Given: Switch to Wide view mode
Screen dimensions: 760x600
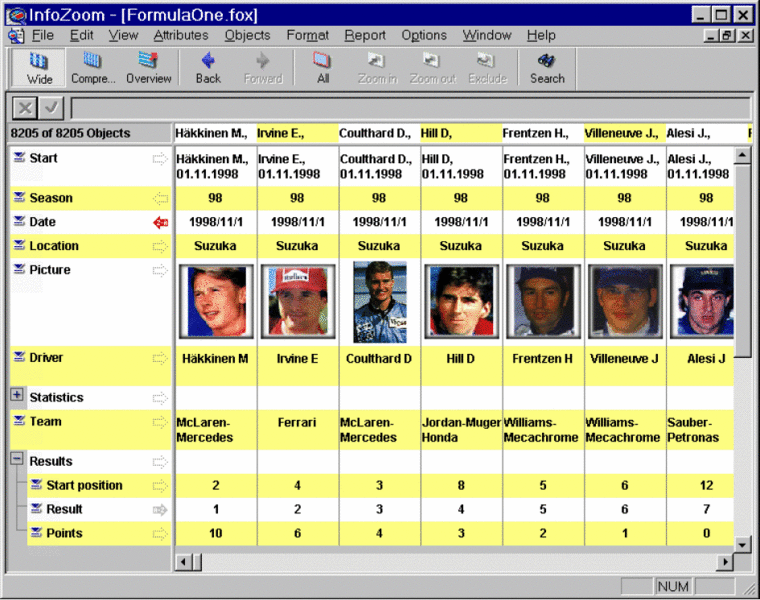Looking at the screenshot, I should (38, 68).
